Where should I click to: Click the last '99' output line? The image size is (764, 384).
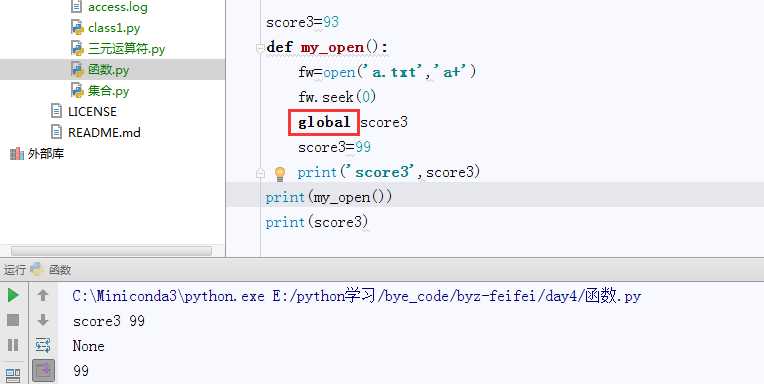tap(81, 371)
